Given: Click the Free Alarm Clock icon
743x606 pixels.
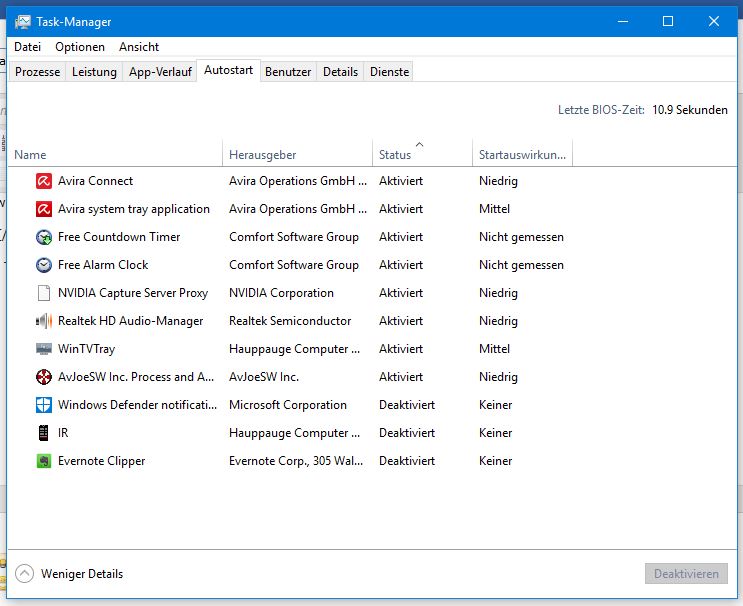Looking at the screenshot, I should pyautogui.click(x=44, y=265).
